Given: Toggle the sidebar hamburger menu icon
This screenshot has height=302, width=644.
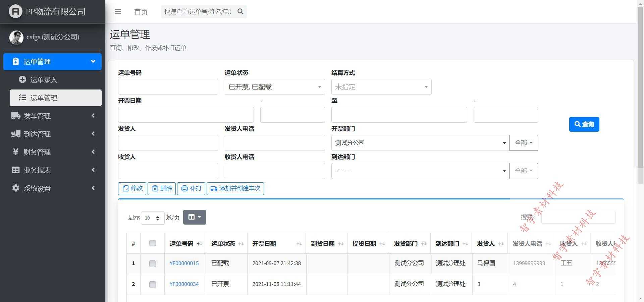Looking at the screenshot, I should (118, 12).
